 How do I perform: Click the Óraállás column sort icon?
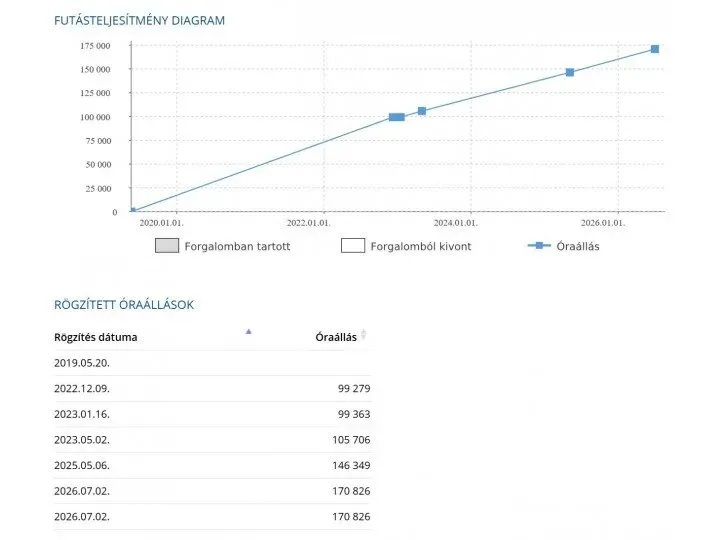click(x=364, y=334)
